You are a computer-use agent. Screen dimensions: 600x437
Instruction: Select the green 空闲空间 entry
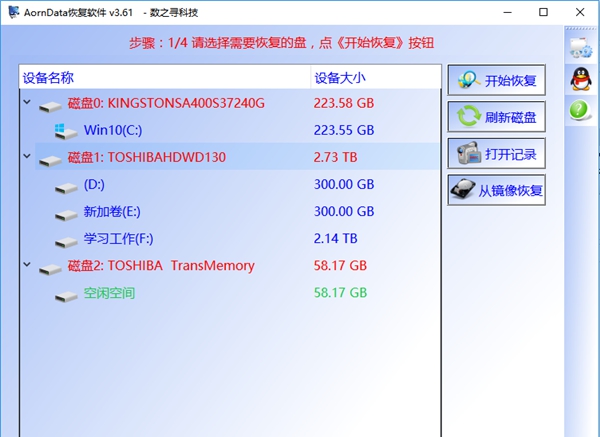point(109,293)
